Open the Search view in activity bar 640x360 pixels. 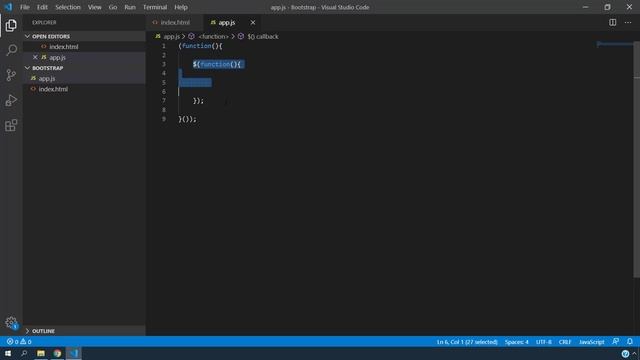(11, 50)
